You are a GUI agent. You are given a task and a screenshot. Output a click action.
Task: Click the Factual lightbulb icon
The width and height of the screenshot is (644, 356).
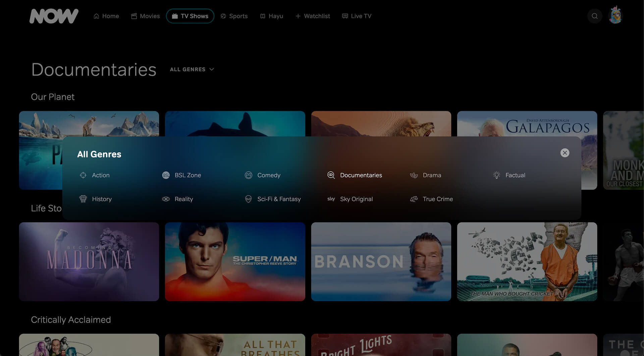pos(496,175)
